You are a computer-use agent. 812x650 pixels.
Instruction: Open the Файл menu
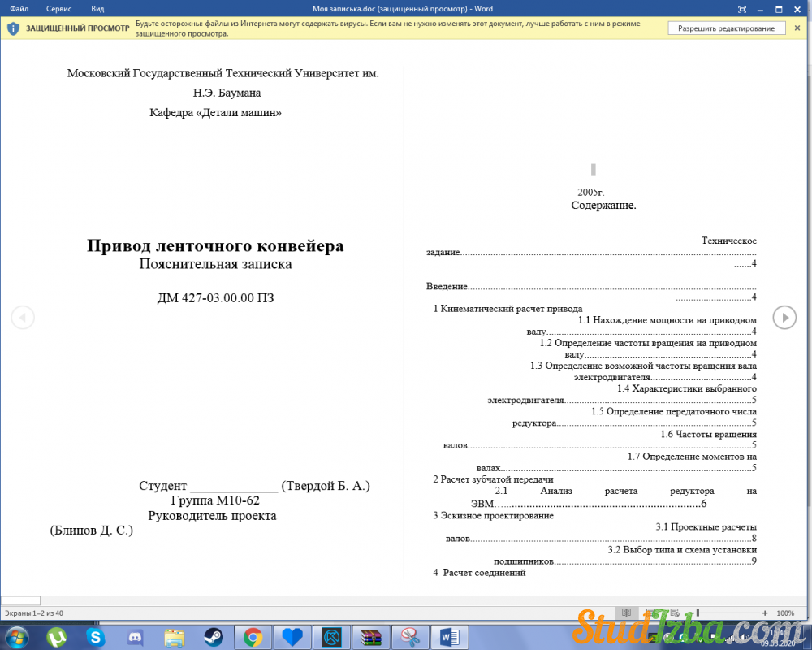[x=19, y=9]
